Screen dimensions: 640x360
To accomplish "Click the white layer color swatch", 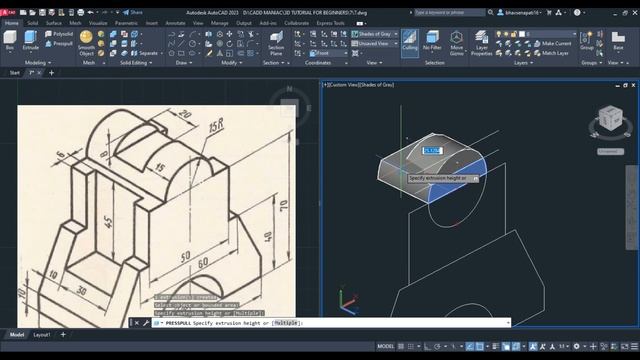I will [522, 34].
